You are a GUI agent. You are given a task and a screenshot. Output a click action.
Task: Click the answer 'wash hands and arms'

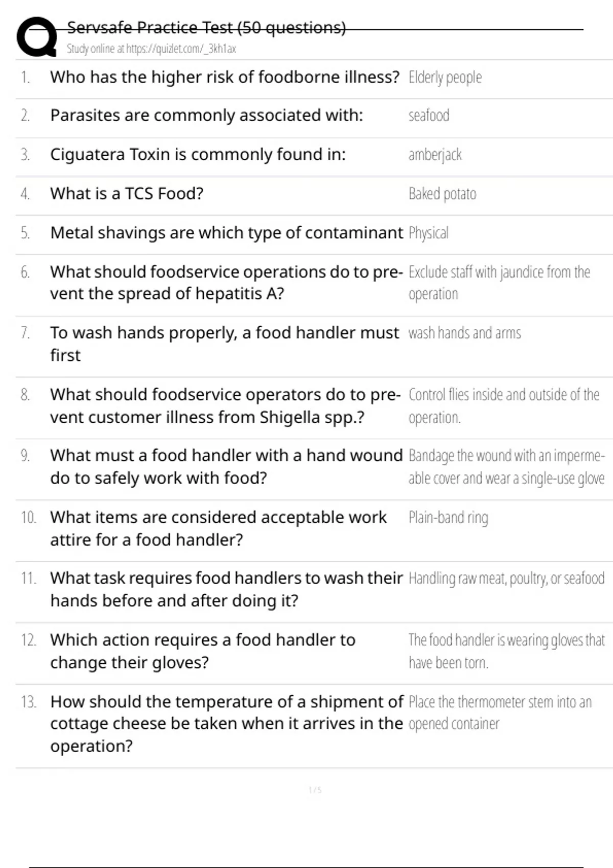(464, 333)
